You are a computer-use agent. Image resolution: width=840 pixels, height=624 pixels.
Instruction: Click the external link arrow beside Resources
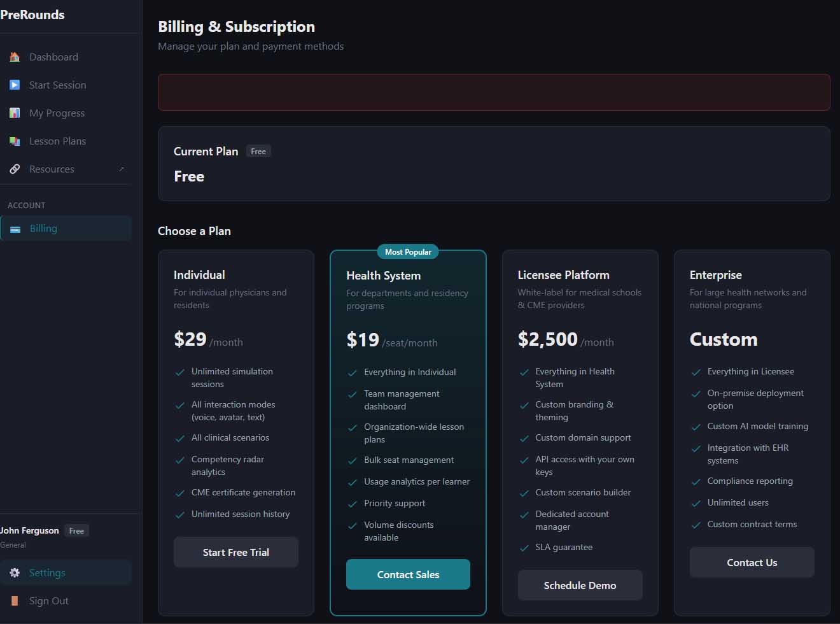[121, 169]
